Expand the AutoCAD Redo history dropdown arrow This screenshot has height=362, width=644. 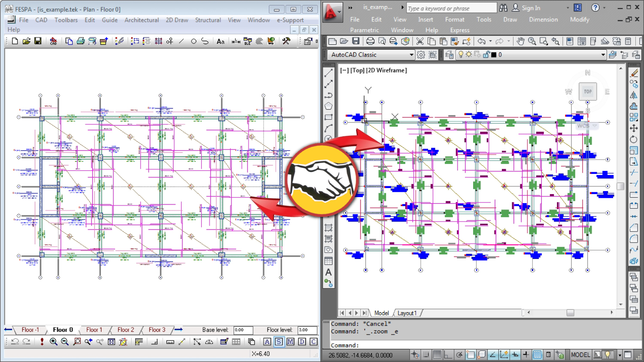[x=509, y=41]
